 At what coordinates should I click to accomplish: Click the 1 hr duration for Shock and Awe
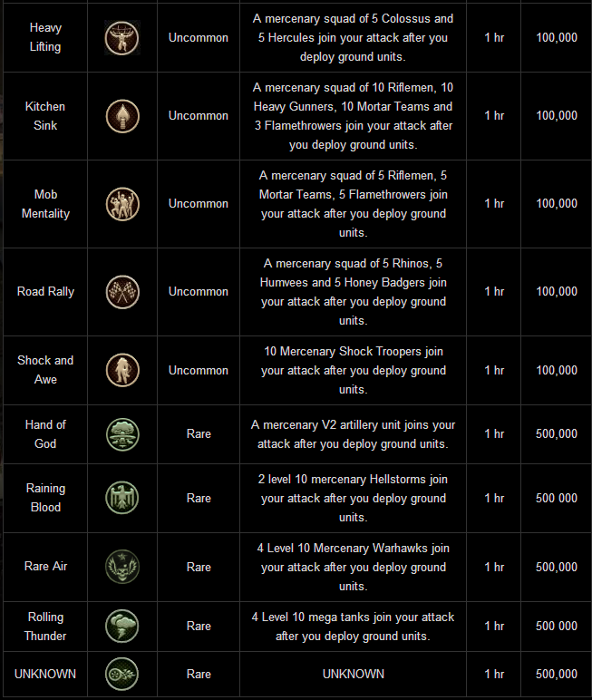click(494, 370)
